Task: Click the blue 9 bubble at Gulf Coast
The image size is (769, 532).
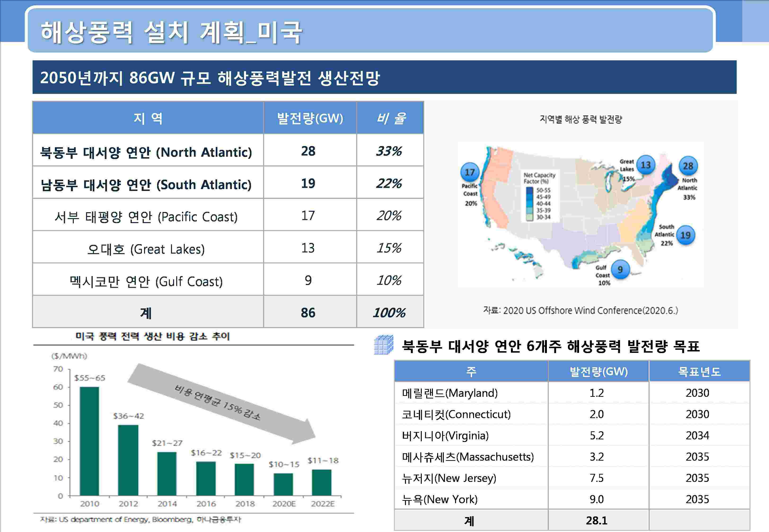Action: pyautogui.click(x=620, y=269)
